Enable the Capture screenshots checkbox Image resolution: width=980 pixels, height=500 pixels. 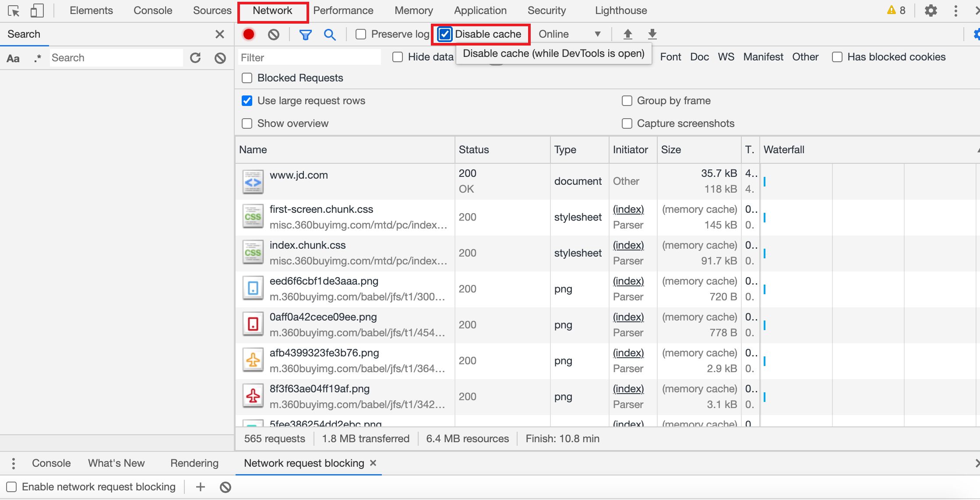pos(627,123)
